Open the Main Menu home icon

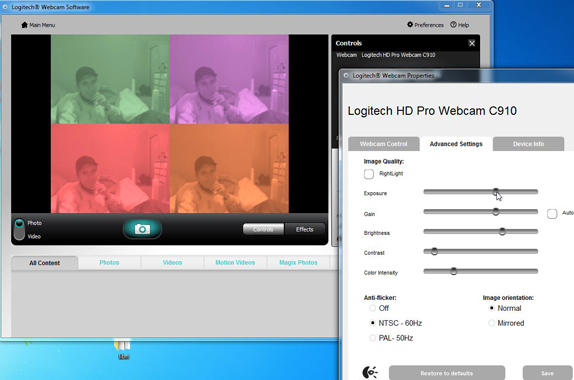(25, 25)
